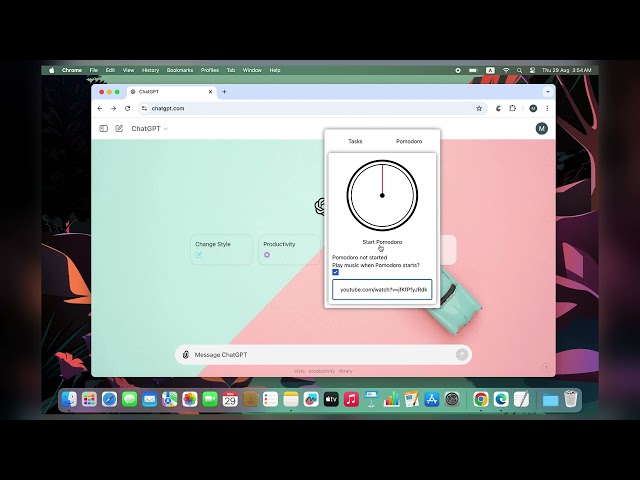This screenshot has width=640, height=480.
Task: Uncheck the play music when Pomodoro starts checkbox
Action: click(x=336, y=272)
